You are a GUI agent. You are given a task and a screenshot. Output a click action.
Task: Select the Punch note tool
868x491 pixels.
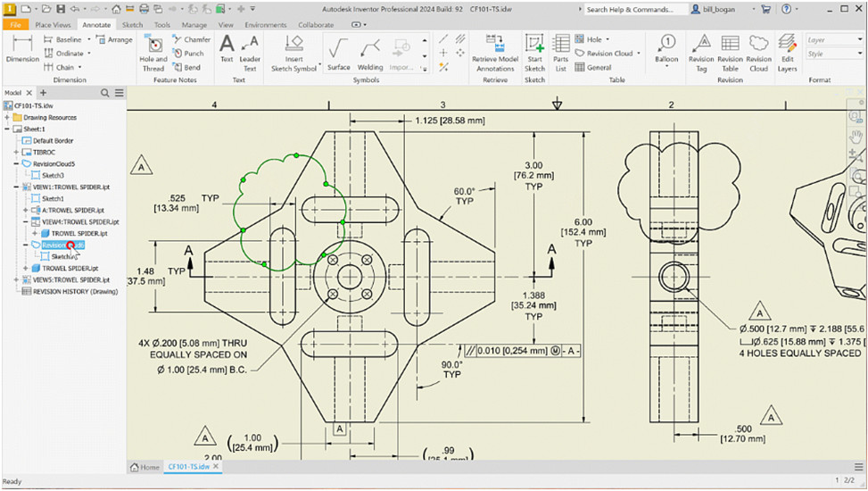tap(187, 54)
